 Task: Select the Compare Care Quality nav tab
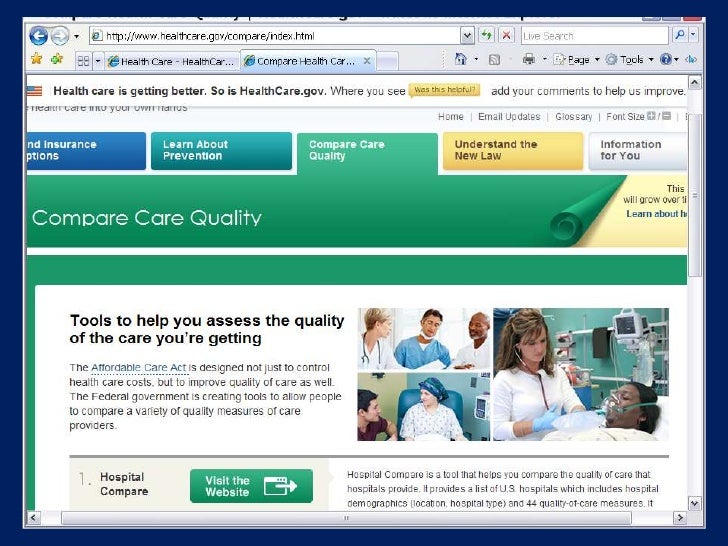point(367,153)
